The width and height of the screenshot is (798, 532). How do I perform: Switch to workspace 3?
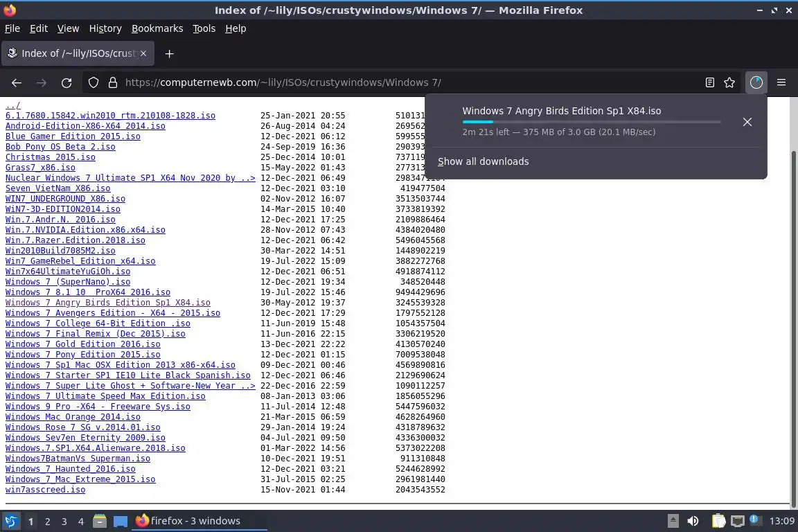click(64, 522)
